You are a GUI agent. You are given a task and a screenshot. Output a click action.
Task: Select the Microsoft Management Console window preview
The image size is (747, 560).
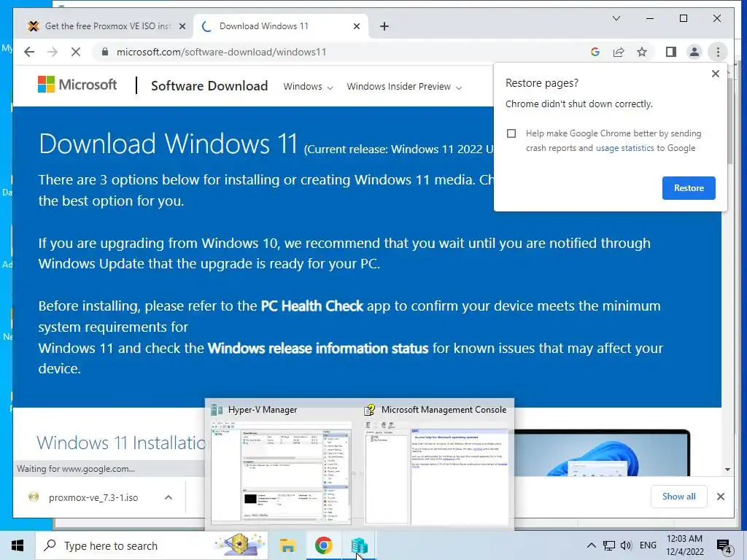click(x=436, y=464)
